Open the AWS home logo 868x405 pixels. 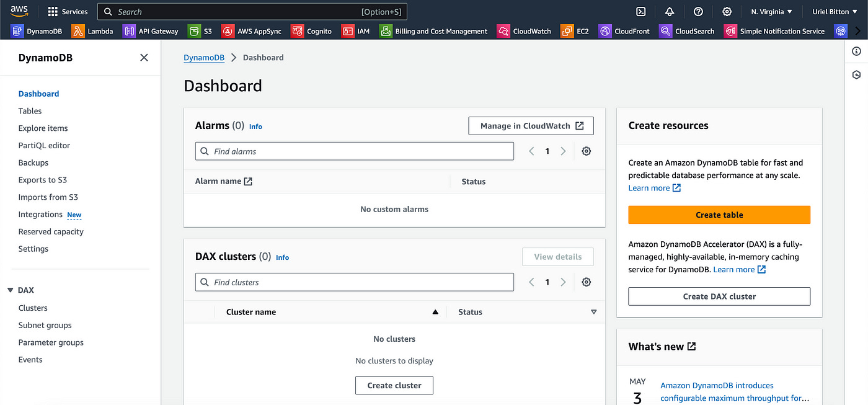coord(19,11)
